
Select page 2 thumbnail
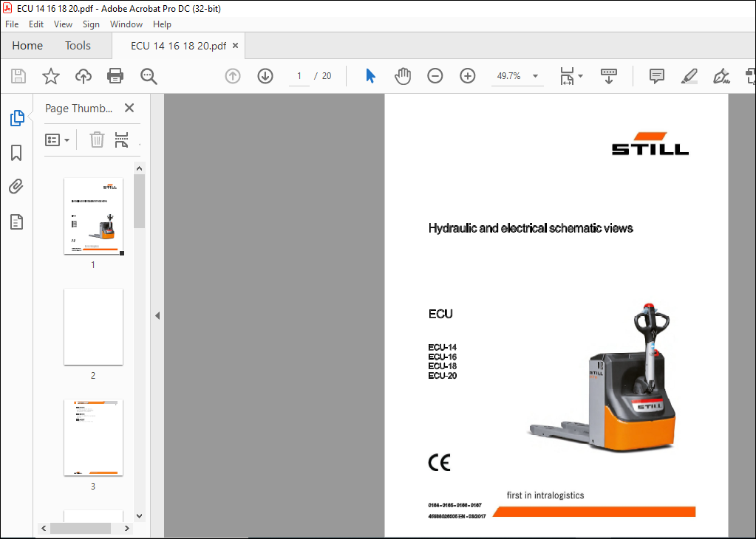94,327
